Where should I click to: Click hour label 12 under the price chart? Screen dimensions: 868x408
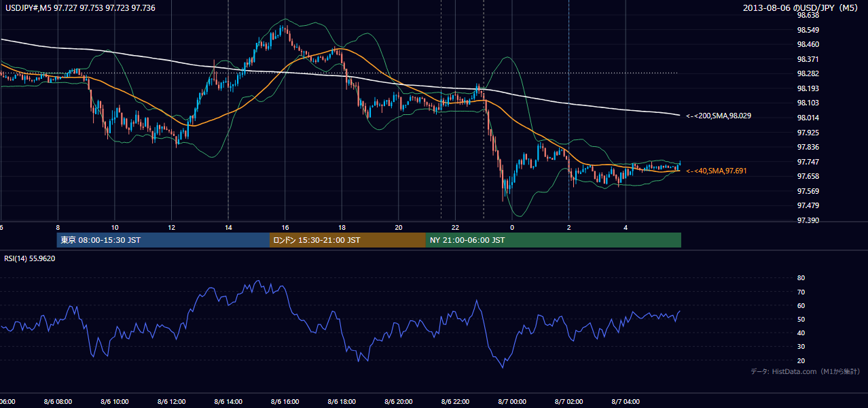click(x=172, y=227)
